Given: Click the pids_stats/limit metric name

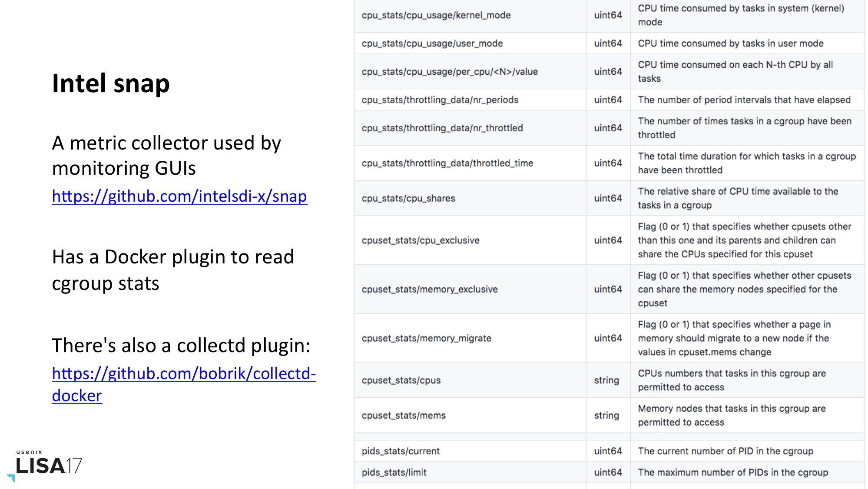Looking at the screenshot, I should (394, 472).
